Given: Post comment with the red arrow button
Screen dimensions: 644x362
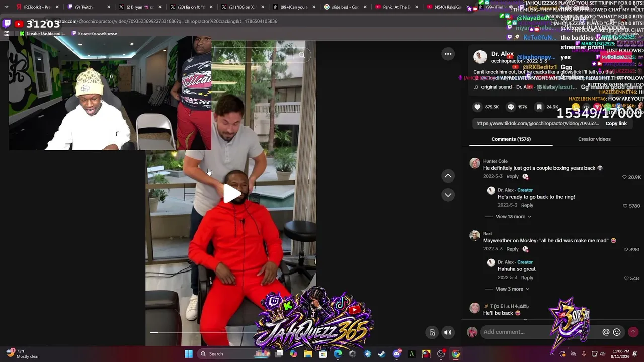Looking at the screenshot, I should [633, 332].
